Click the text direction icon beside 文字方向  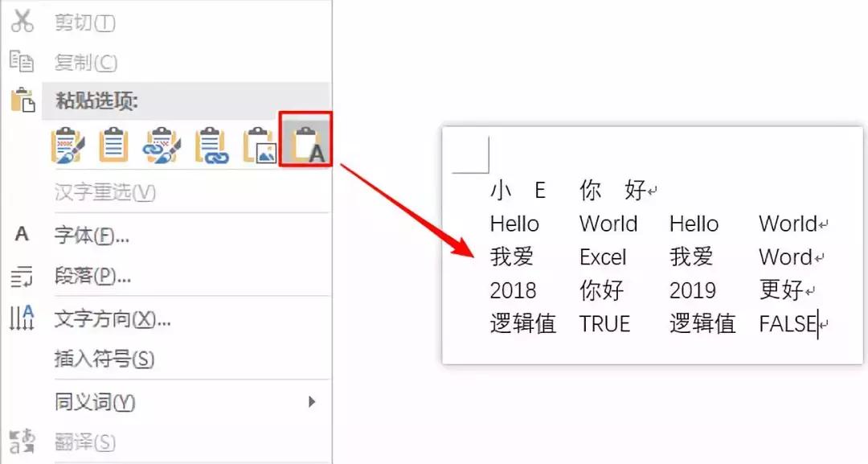click(22, 318)
